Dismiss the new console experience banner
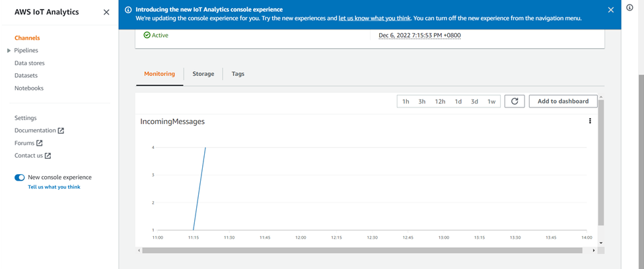 [610, 10]
